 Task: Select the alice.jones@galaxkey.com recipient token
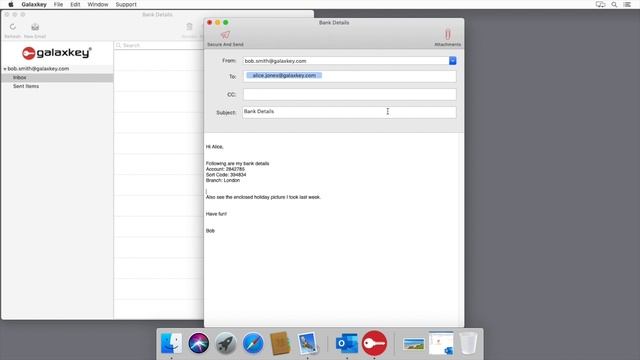pos(284,76)
